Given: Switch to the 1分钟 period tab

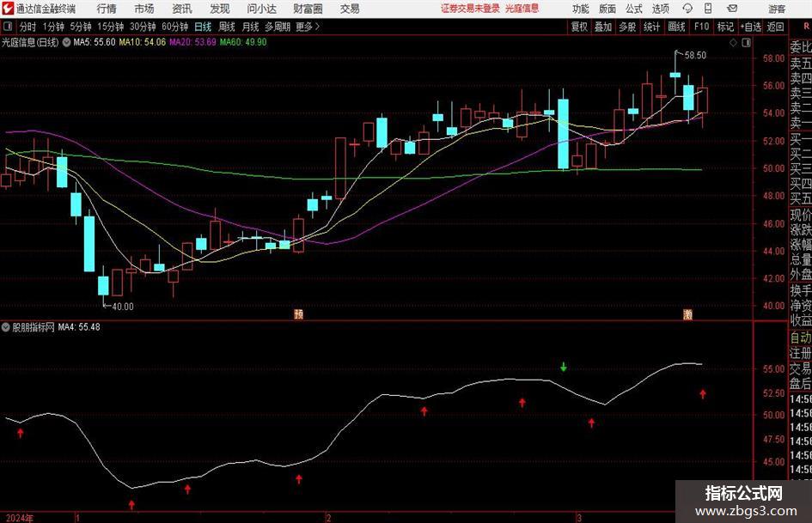Looking at the screenshot, I should 53,27.
